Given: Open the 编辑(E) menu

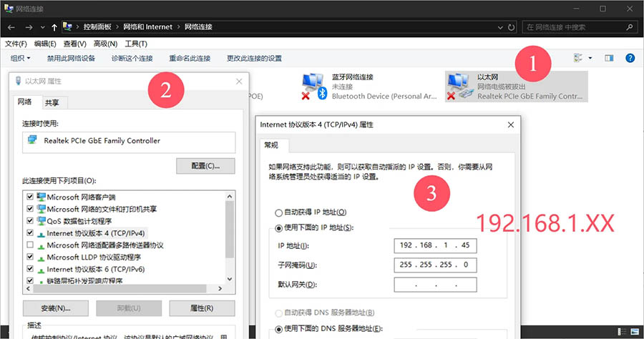Looking at the screenshot, I should point(45,44).
